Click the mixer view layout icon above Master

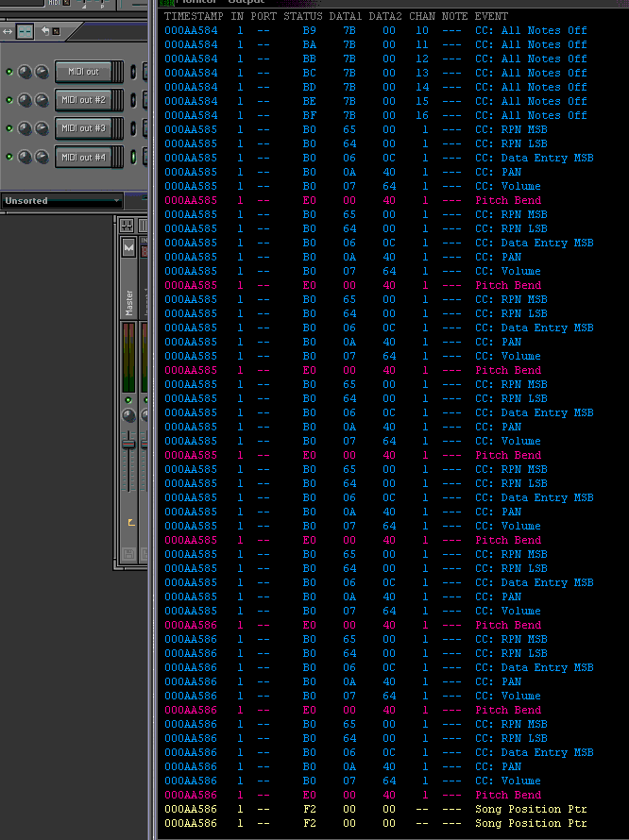[x=127, y=226]
